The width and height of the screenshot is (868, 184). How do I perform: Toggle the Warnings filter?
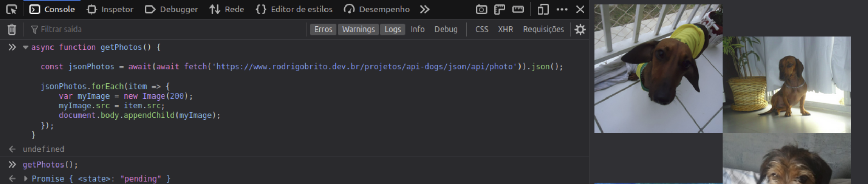click(358, 30)
